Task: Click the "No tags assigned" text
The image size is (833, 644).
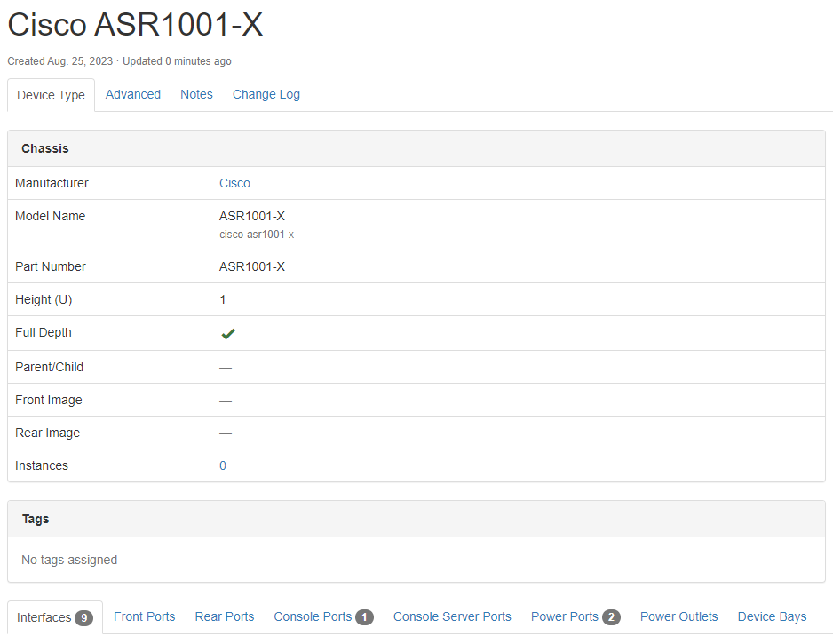Action: (x=69, y=560)
